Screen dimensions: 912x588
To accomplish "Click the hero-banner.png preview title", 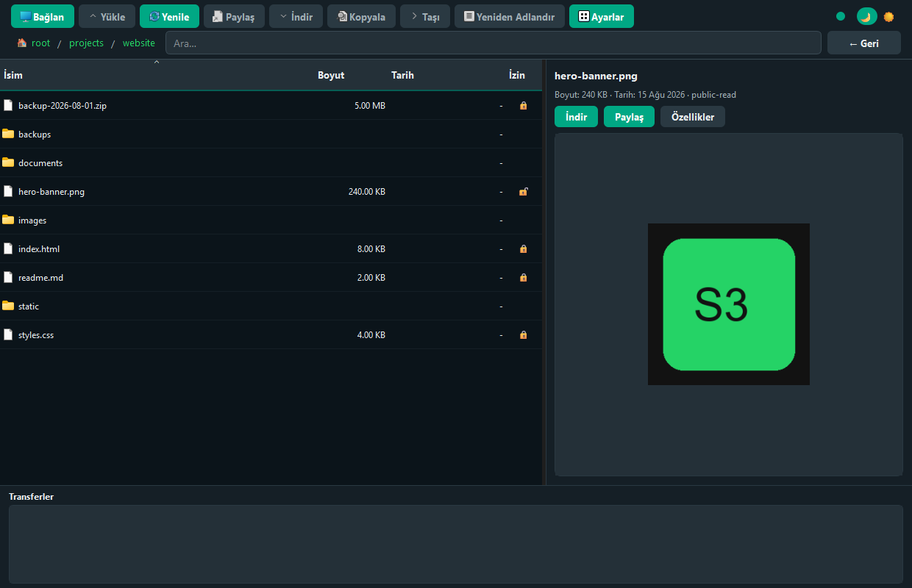I will (596, 76).
